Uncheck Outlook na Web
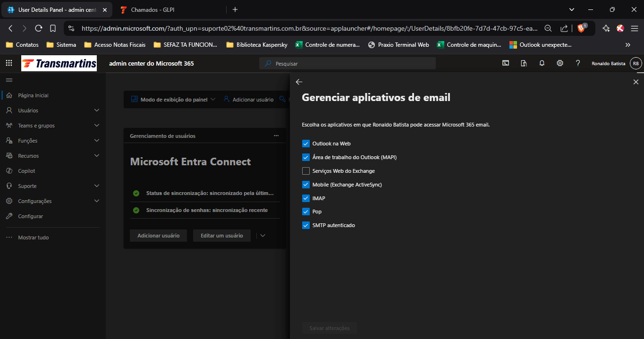 [x=306, y=144]
